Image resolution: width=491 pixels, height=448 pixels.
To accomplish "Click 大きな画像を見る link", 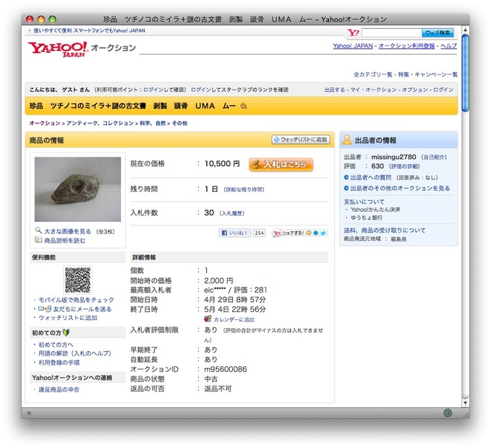I will 68,231.
